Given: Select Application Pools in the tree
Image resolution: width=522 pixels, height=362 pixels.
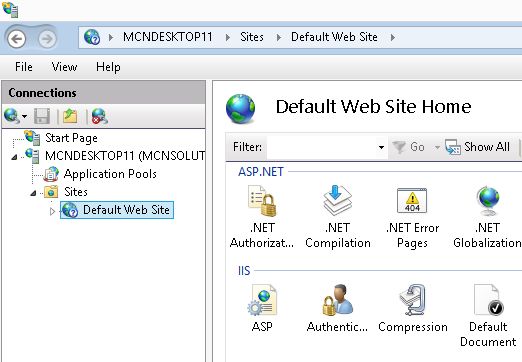Looking at the screenshot, I should point(110,174).
